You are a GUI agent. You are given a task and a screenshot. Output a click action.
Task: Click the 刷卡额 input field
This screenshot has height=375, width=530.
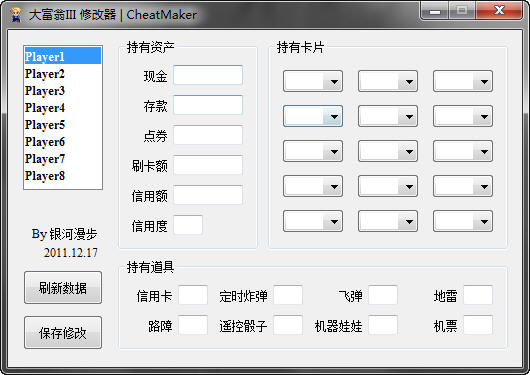pyautogui.click(x=208, y=165)
